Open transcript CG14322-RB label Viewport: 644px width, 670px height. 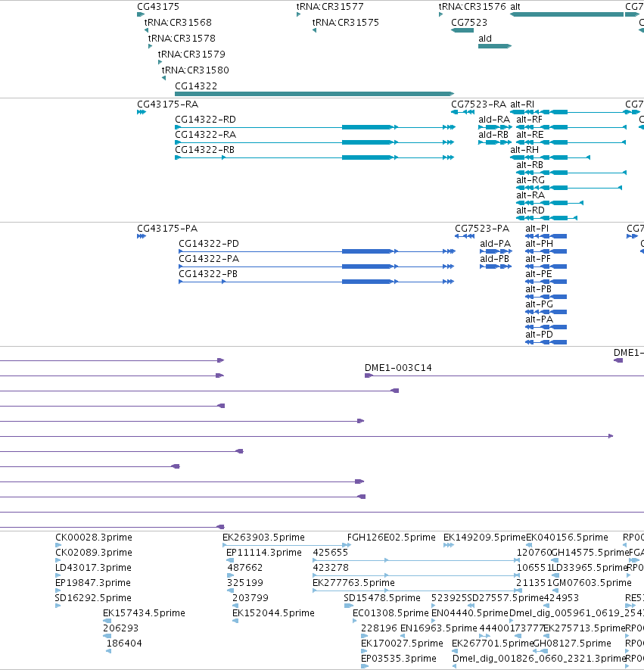click(204, 150)
